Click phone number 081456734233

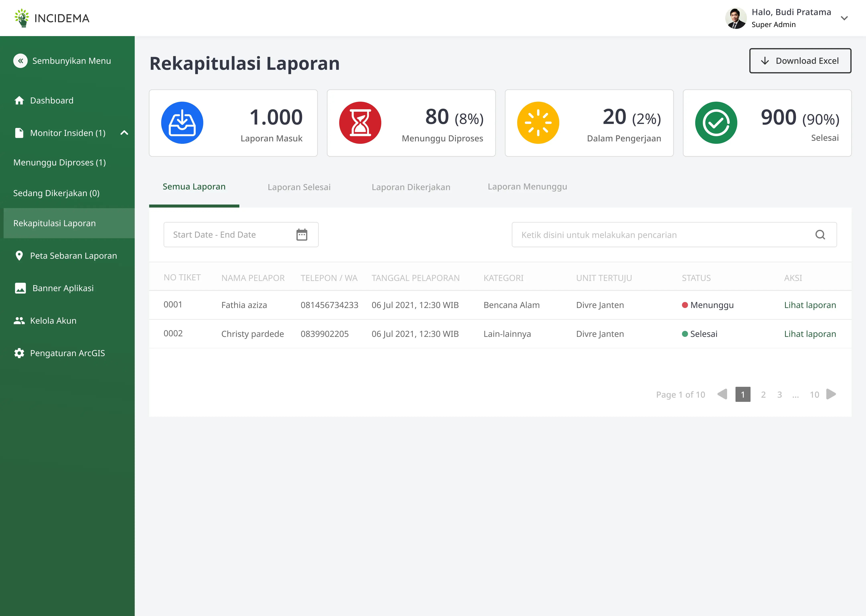[x=330, y=305]
